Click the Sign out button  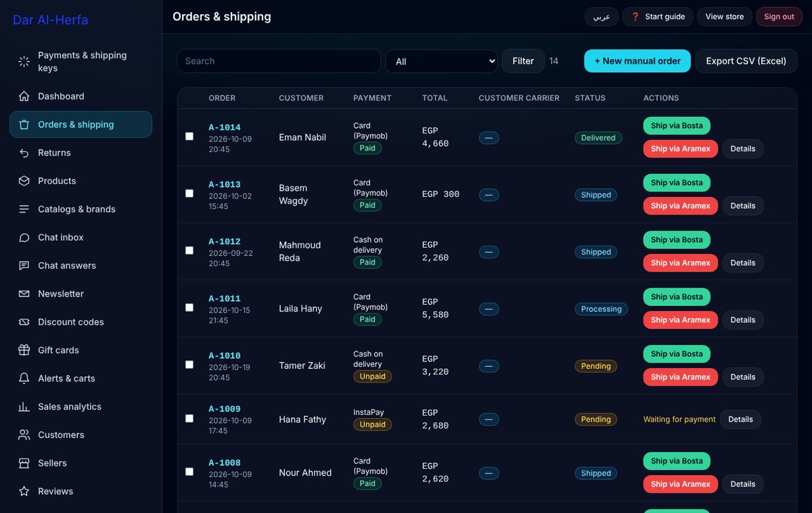tap(779, 16)
